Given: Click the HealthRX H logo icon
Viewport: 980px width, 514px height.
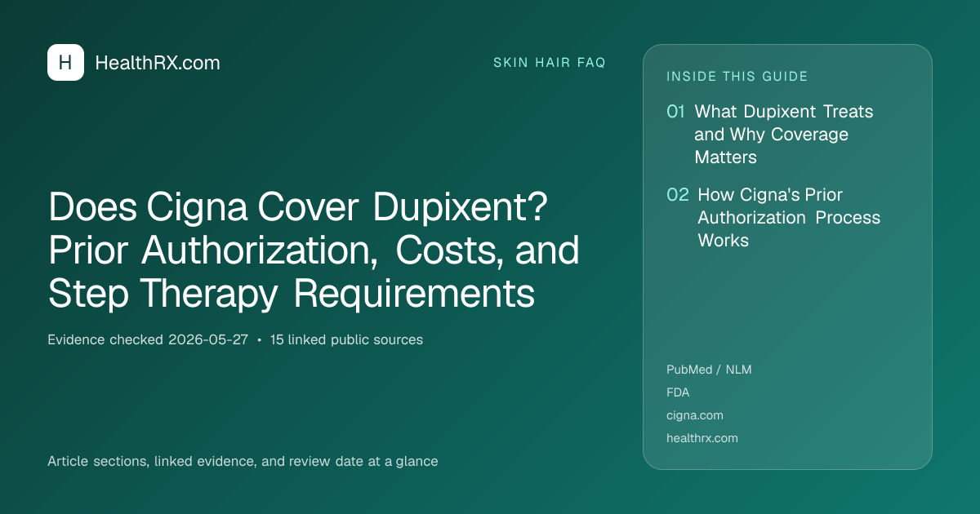Looking at the screenshot, I should pyautogui.click(x=65, y=62).
